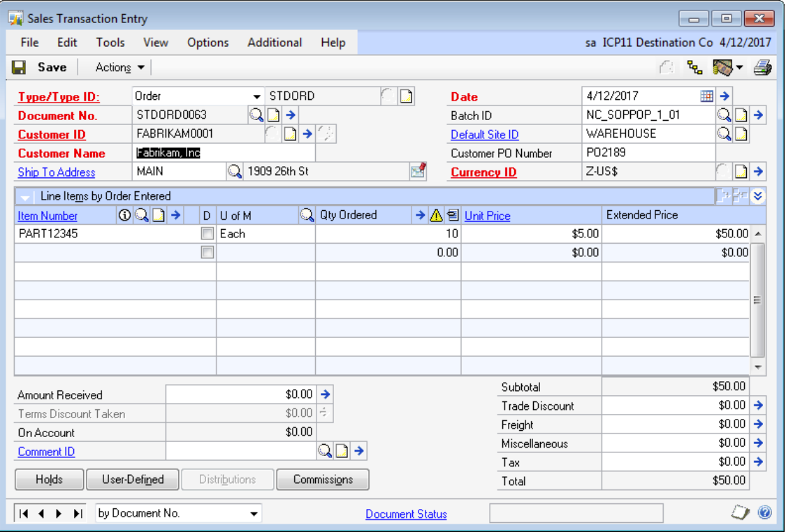Open the Options menu
Viewport: 786px width, 532px height.
coord(208,43)
